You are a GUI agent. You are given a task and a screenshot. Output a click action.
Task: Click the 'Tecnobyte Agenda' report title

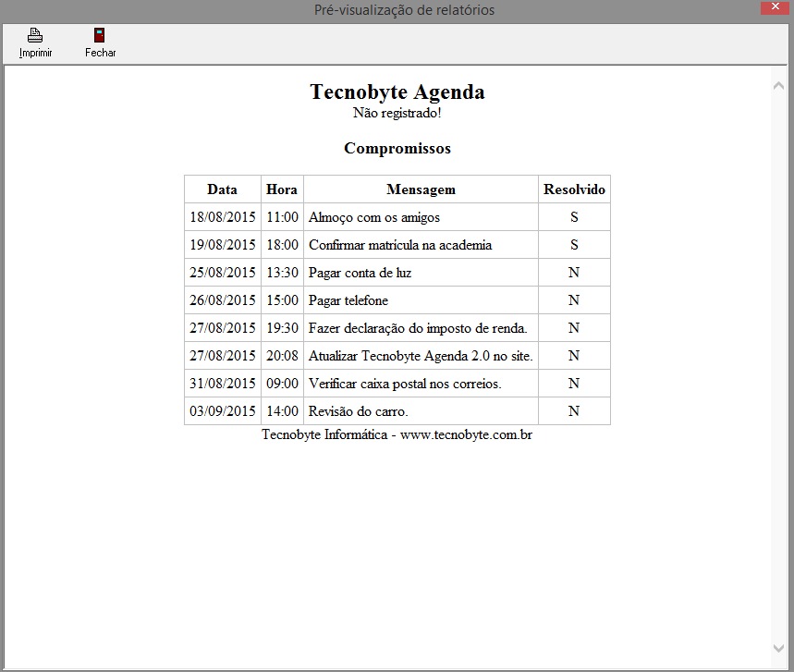tap(397, 92)
